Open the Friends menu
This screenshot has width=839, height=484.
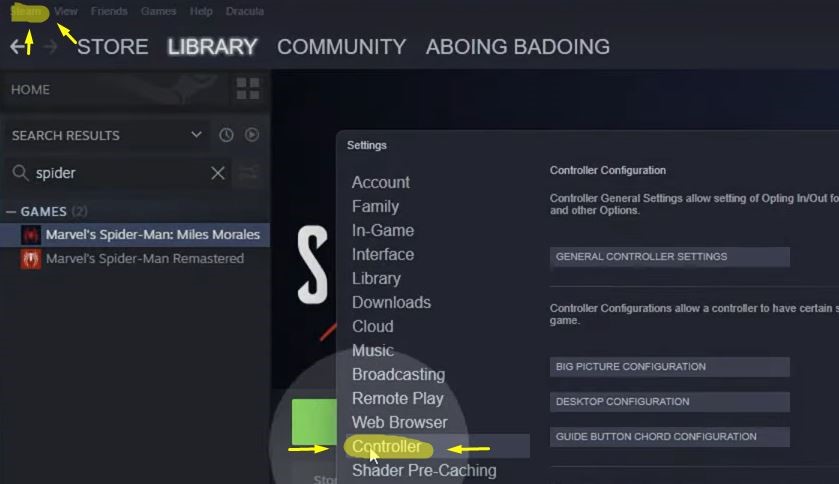(x=109, y=11)
